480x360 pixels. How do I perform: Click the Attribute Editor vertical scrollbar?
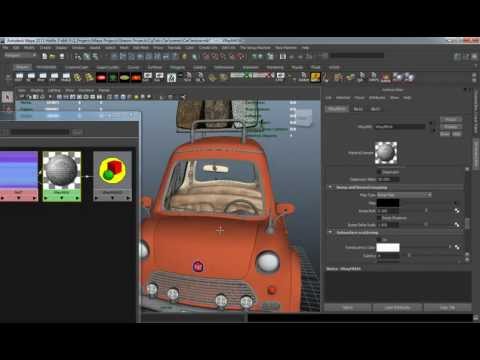(x=467, y=215)
